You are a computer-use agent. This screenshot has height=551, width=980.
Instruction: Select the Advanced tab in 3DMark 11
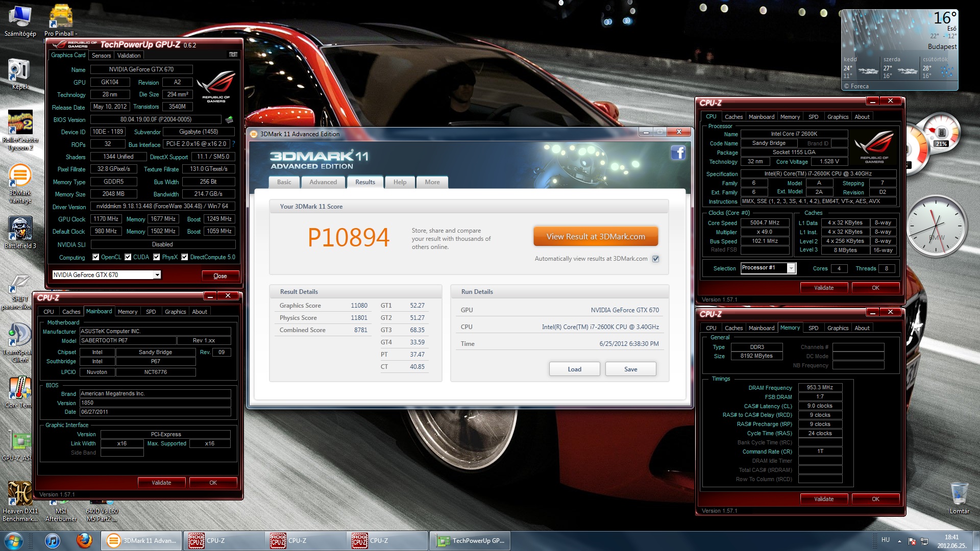point(323,182)
